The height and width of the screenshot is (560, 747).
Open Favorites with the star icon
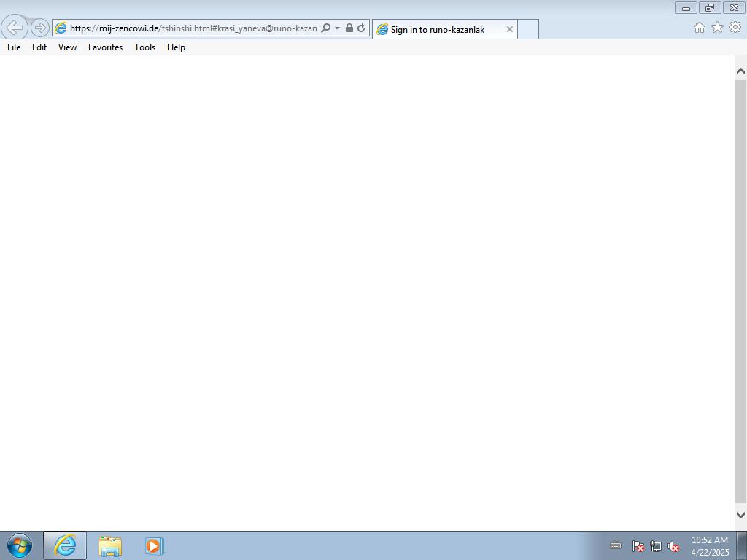click(x=717, y=28)
